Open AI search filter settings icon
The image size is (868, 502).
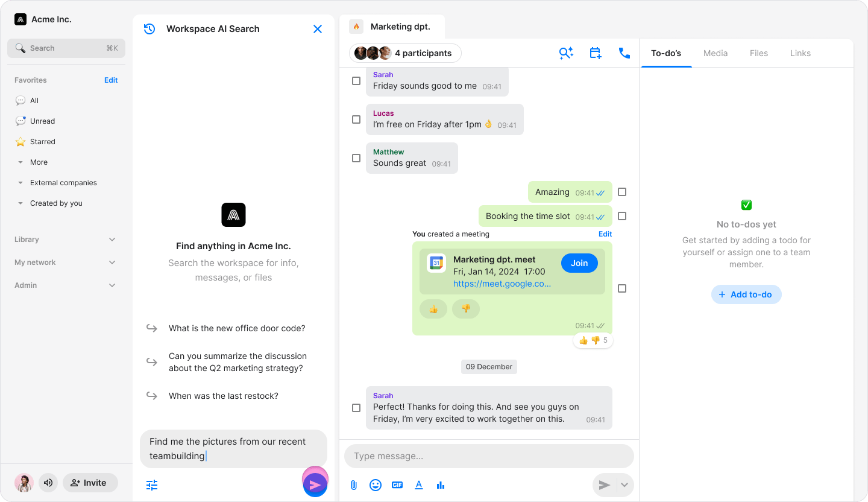pos(152,485)
